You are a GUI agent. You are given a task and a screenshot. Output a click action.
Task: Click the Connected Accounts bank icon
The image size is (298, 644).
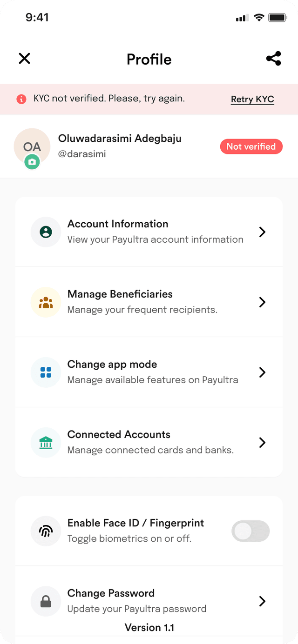(46, 443)
